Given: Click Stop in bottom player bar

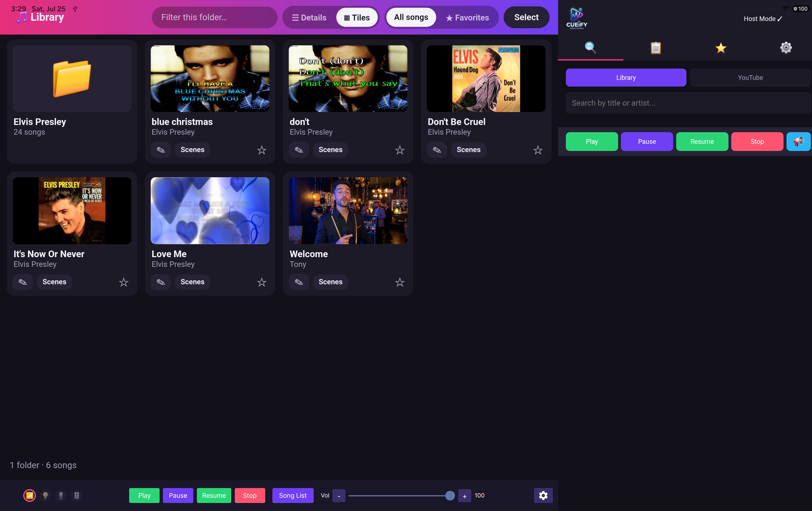Looking at the screenshot, I should point(250,495).
